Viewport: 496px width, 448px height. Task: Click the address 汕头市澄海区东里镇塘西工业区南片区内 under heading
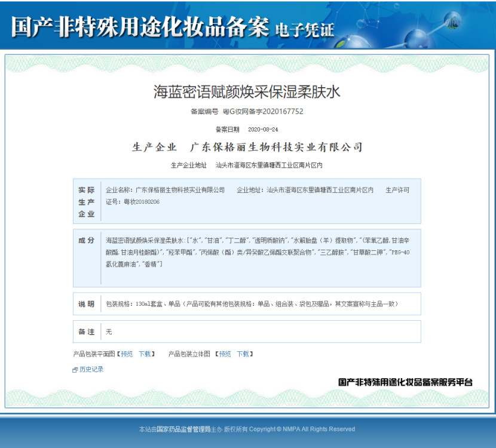pyautogui.click(x=269, y=165)
